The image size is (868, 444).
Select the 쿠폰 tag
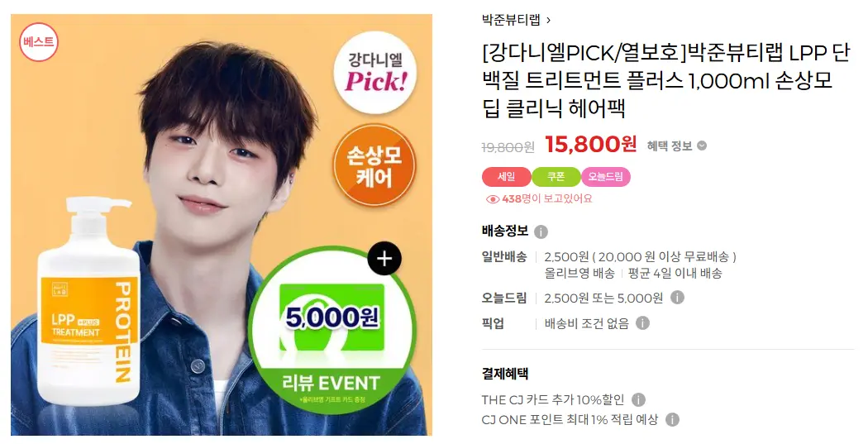coord(556,177)
